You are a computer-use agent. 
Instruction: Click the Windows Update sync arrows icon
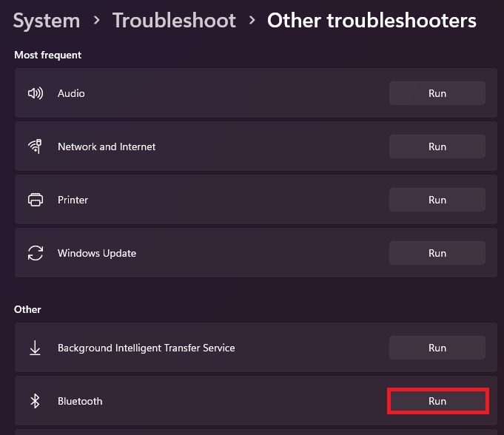click(35, 253)
